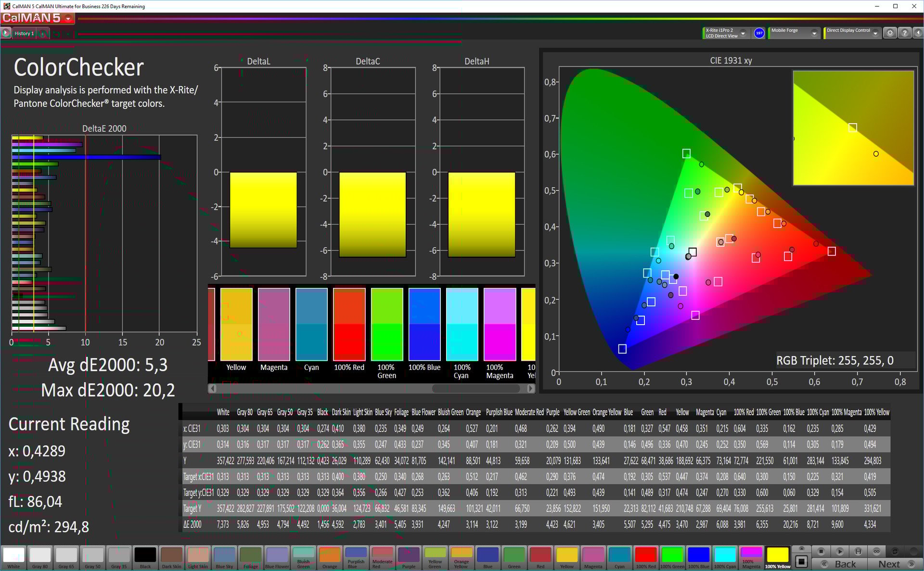Click the black square pattern icon
This screenshot has width=924, height=571.
coord(801,561)
